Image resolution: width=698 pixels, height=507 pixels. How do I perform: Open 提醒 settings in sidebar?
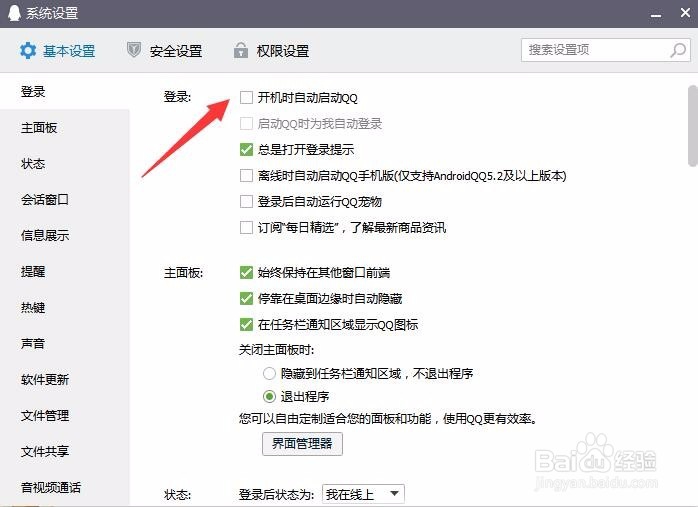65,272
